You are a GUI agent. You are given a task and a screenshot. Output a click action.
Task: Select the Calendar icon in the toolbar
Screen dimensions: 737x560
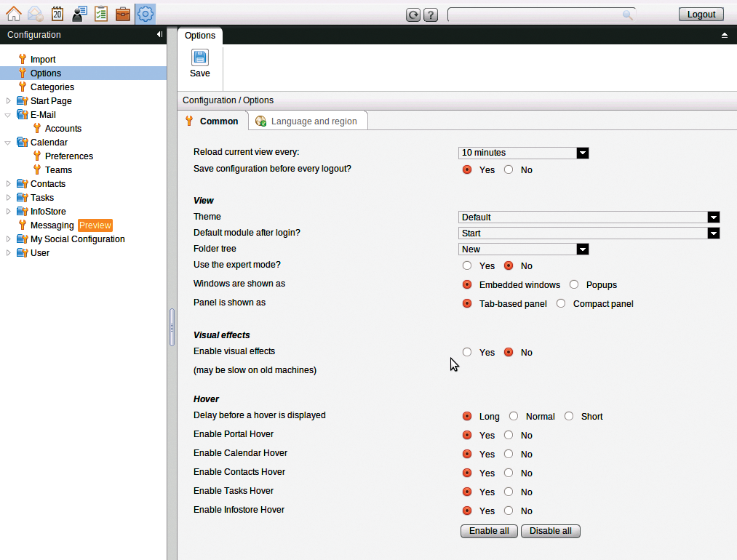57,14
